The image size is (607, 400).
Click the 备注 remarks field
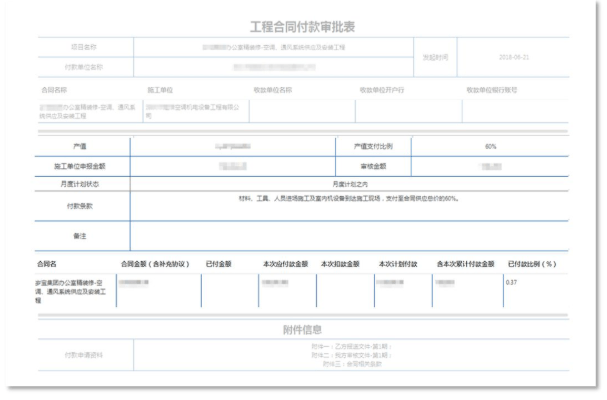point(349,236)
